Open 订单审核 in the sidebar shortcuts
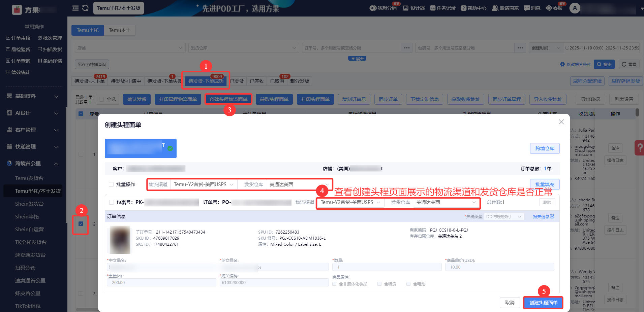The height and width of the screenshot is (312, 644). [x=18, y=38]
